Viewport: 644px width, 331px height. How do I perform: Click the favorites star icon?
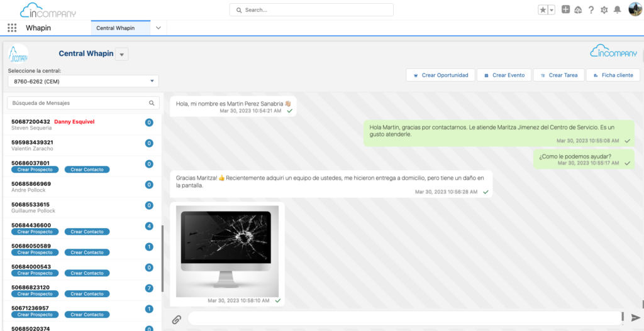543,10
